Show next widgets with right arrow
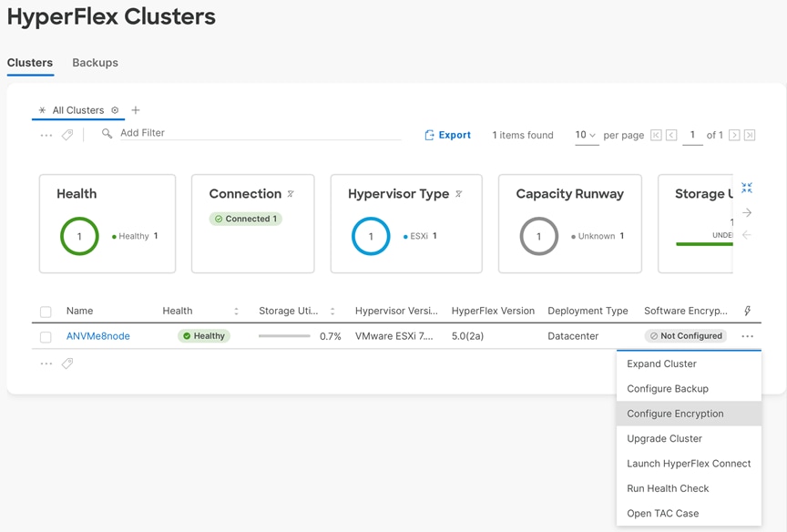787x532 pixels. (x=747, y=213)
